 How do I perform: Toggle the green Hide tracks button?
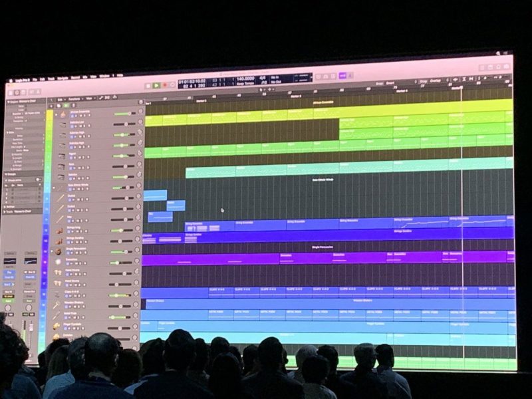(x=66, y=106)
